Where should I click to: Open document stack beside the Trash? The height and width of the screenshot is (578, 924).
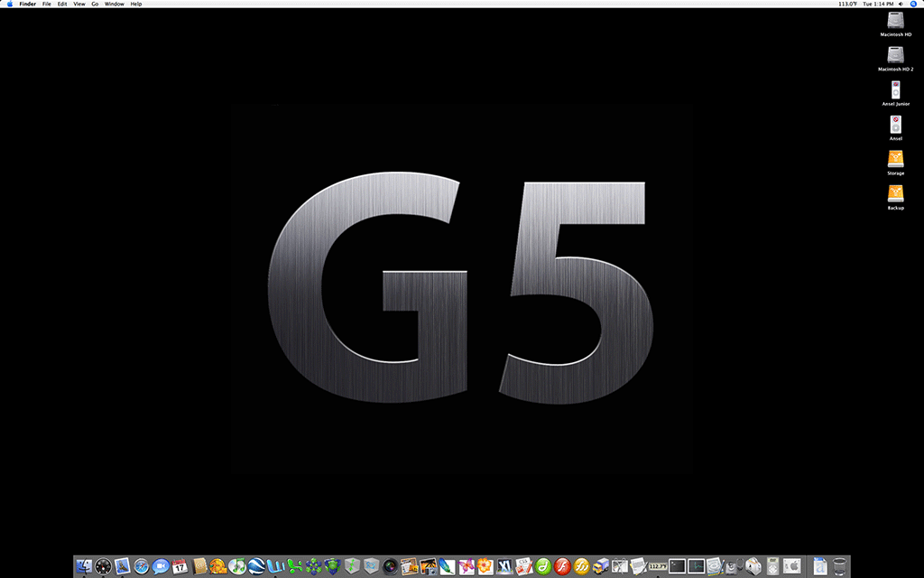(x=819, y=567)
